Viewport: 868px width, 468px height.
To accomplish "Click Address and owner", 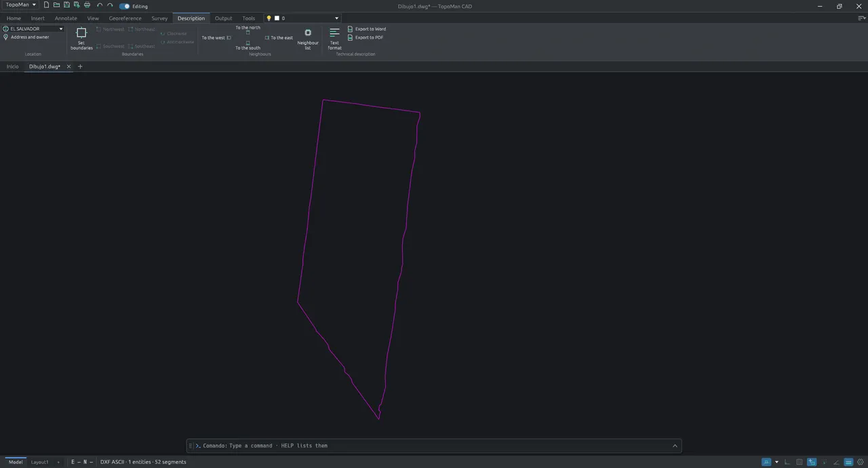I will [26, 37].
